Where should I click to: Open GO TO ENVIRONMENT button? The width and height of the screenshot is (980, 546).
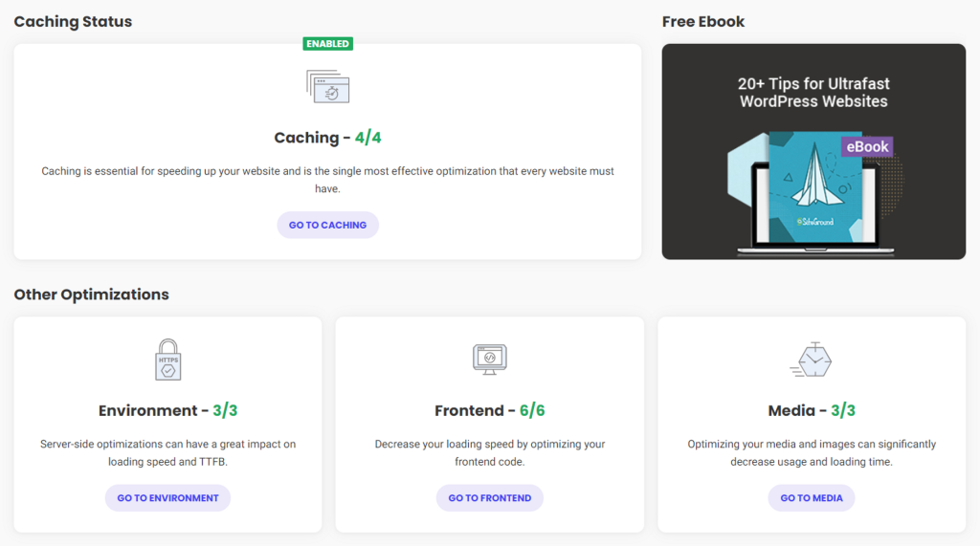click(167, 498)
